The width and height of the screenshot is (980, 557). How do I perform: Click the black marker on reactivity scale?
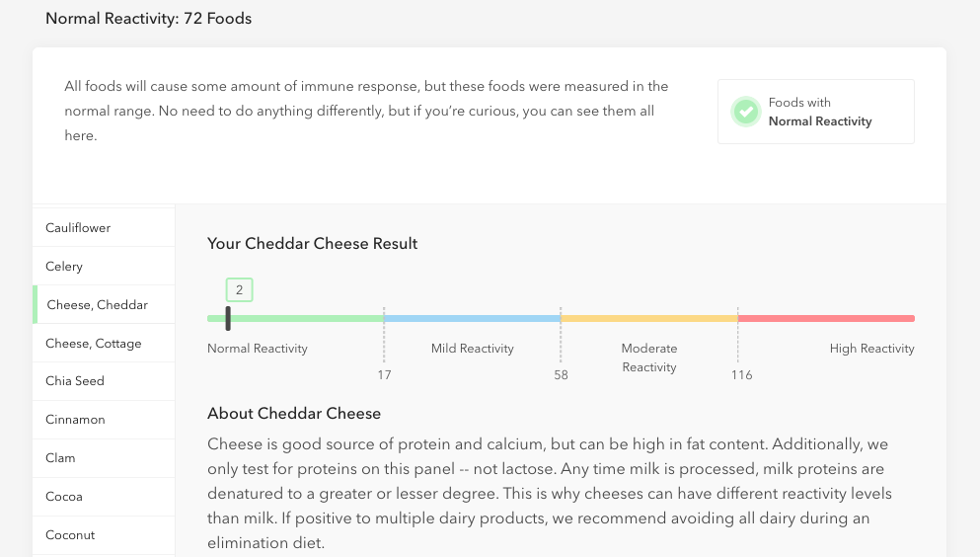(x=228, y=318)
